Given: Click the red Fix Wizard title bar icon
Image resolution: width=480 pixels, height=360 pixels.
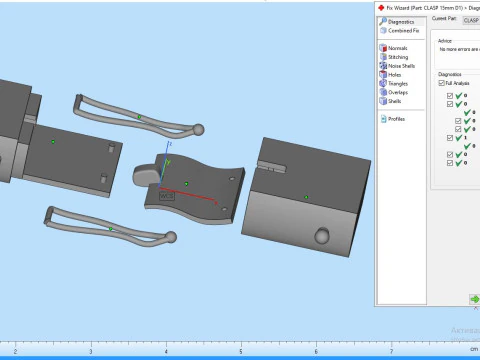Looking at the screenshot, I should coord(381,7).
